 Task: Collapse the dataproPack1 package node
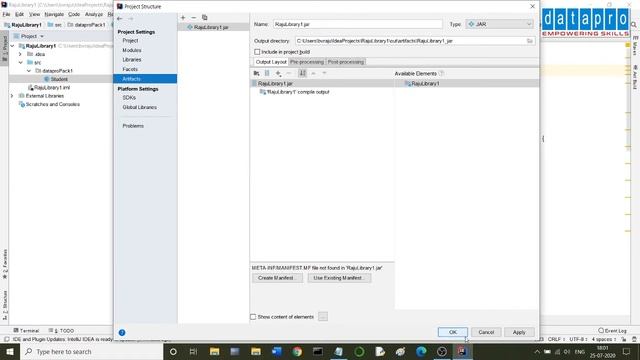[x=29, y=71]
